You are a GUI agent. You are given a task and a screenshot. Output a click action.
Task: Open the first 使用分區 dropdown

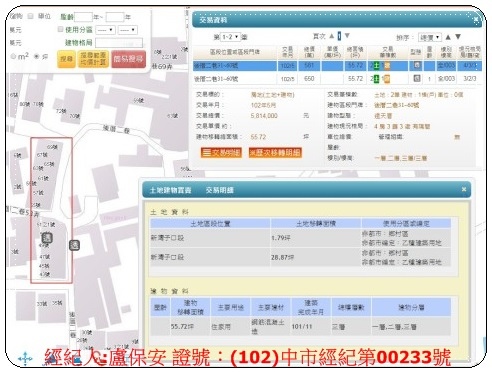tap(105, 30)
